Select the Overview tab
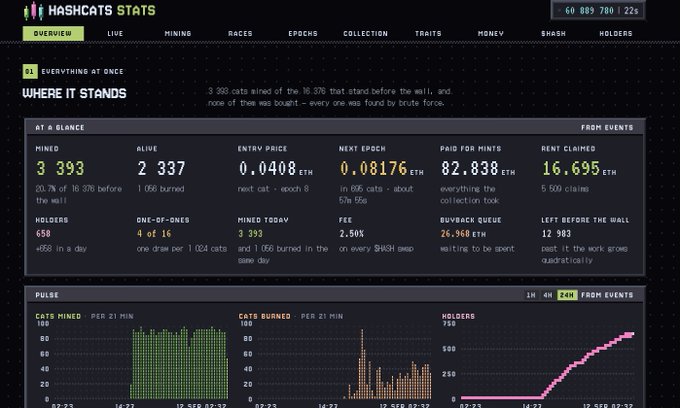The image size is (680, 408). (53, 33)
